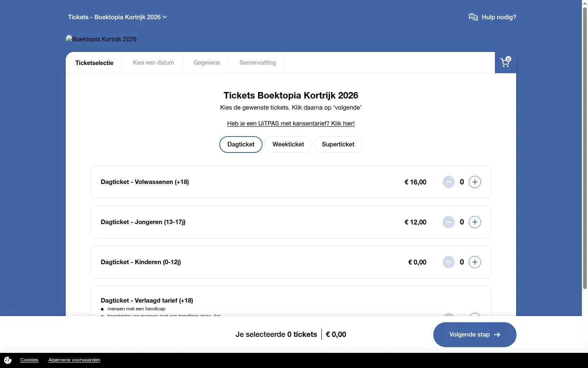Click the 'Je selecteerde 0 tickets' summary text
Screen dimensions: 588x368
pos(276,334)
